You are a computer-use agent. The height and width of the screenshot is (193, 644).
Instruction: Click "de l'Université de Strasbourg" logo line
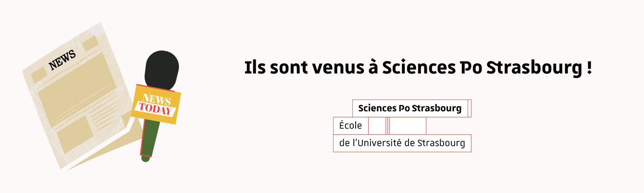(x=402, y=144)
